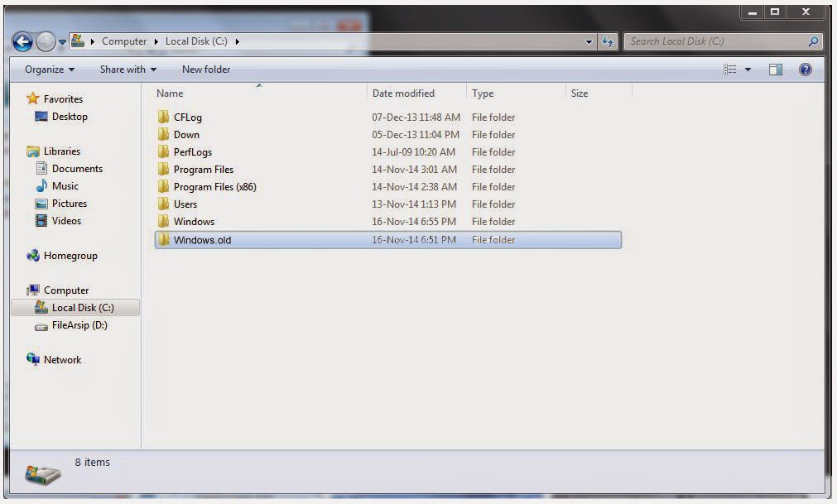Screen dimensions: 837x504
Task: Click the drive icon in address bar
Action: click(78, 41)
